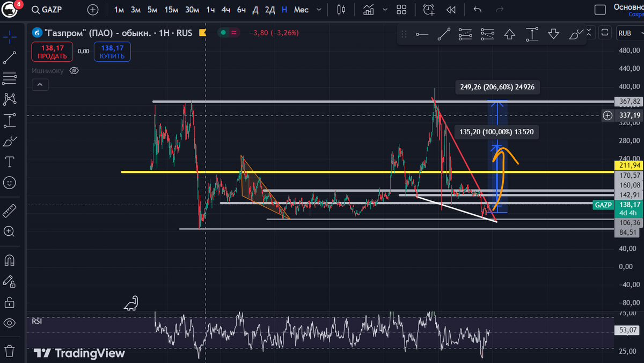Toggle lock all drawings
The width and height of the screenshot is (644, 363).
9,302
